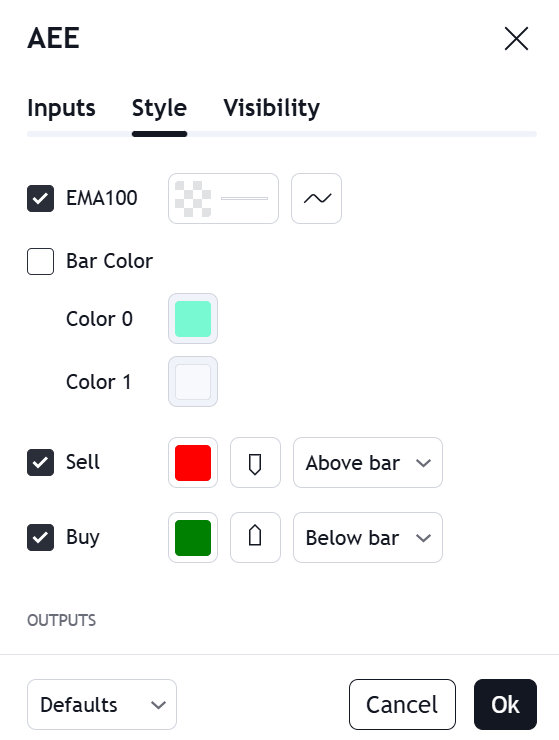
Task: Change the Color 1 white swatch
Action: (x=193, y=381)
